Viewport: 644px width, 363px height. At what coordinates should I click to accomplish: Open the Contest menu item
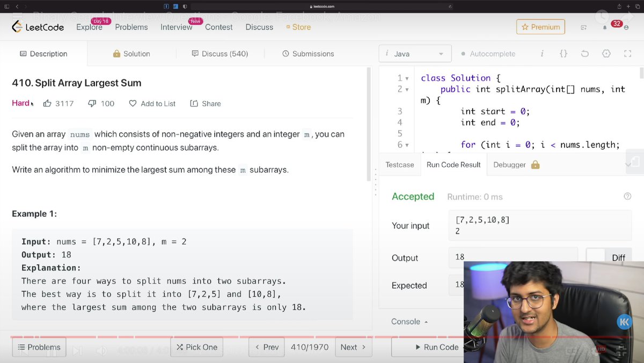coord(218,27)
